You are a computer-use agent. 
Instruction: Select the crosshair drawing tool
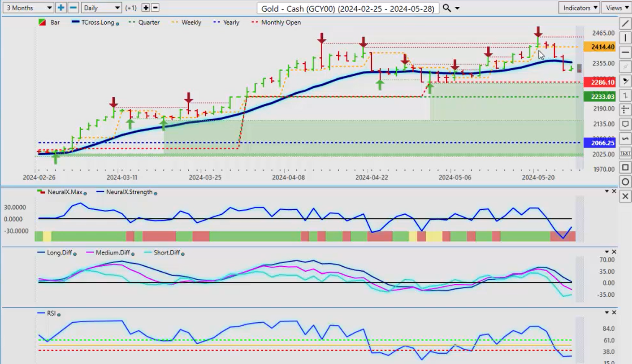pos(625,110)
